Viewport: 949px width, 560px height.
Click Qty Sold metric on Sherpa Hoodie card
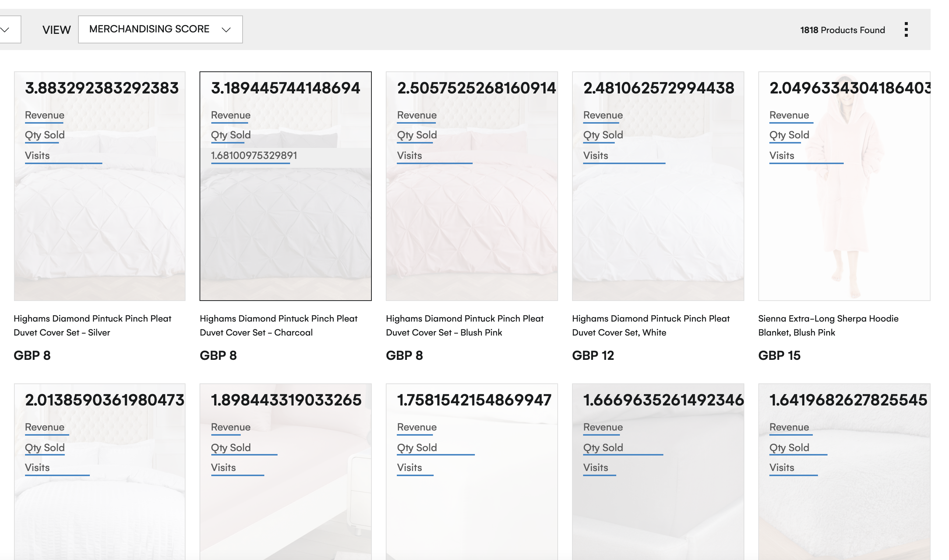coord(789,135)
